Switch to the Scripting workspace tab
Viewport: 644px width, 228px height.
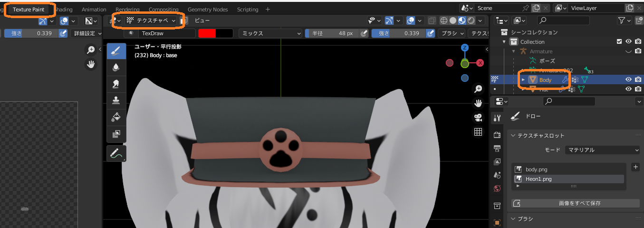tap(248, 9)
